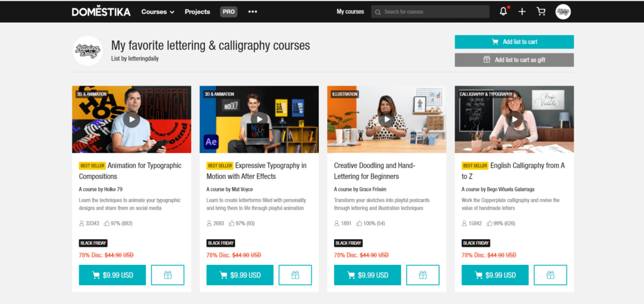Open the Projects menu item
644x304 pixels.
click(x=197, y=12)
